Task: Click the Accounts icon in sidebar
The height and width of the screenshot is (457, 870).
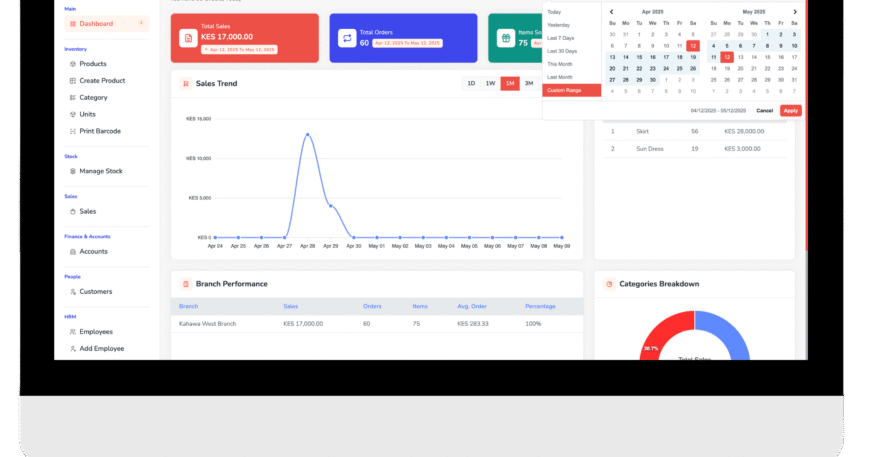Action: pyautogui.click(x=73, y=252)
